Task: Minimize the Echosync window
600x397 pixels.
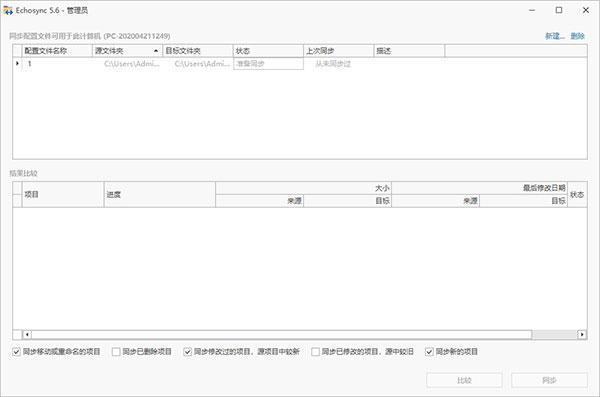Action: pyautogui.click(x=532, y=10)
